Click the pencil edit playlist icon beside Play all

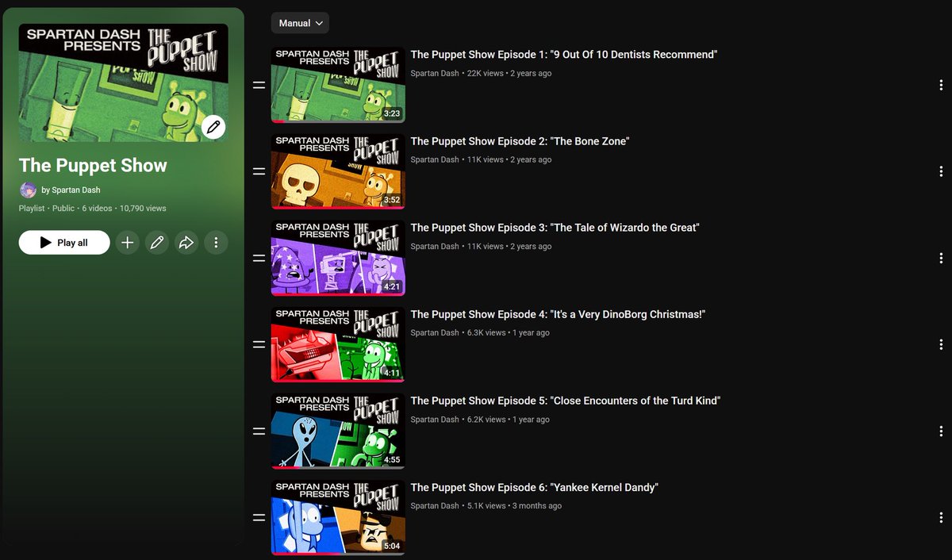[x=157, y=243]
